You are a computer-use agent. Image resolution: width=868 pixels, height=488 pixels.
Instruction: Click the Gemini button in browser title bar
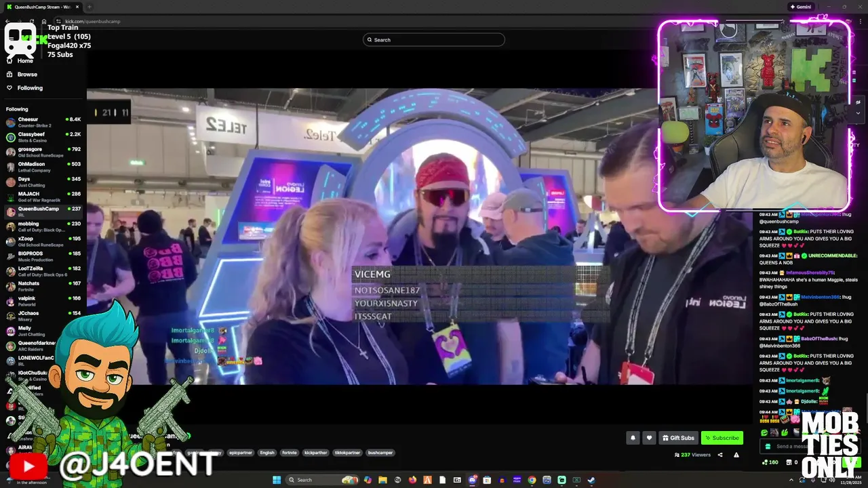[800, 7]
